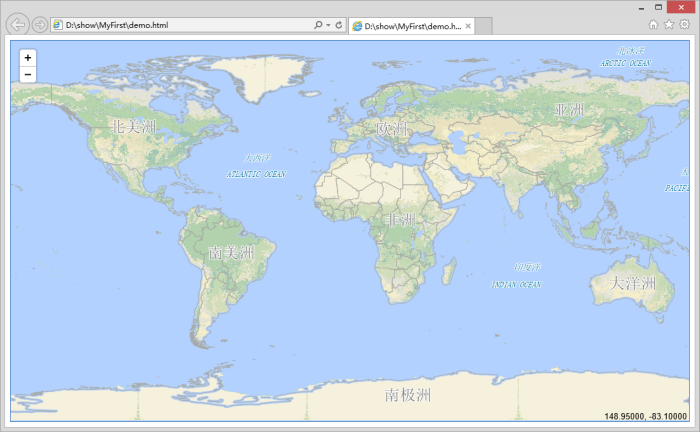
Task: Go back using the browser back arrow
Action: pos(17,24)
